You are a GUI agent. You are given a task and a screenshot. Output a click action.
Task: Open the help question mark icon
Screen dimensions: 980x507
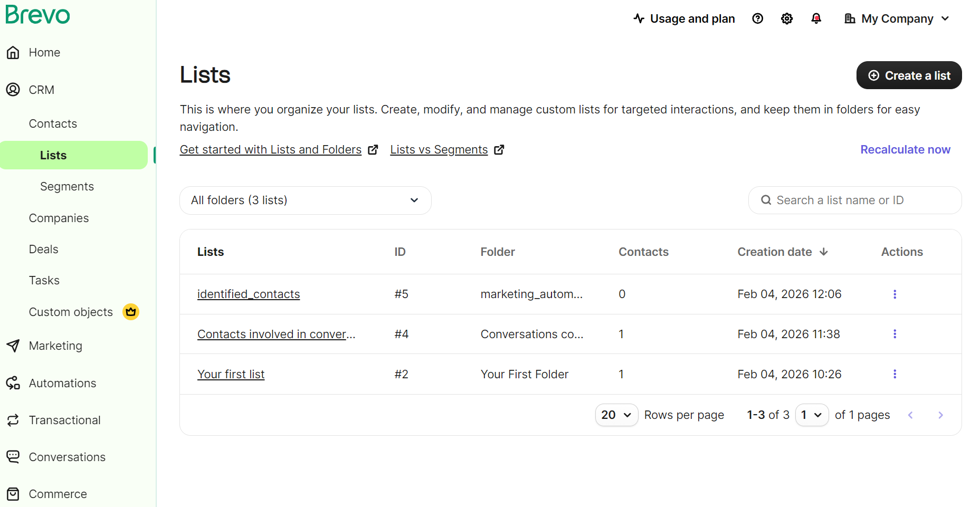757,18
